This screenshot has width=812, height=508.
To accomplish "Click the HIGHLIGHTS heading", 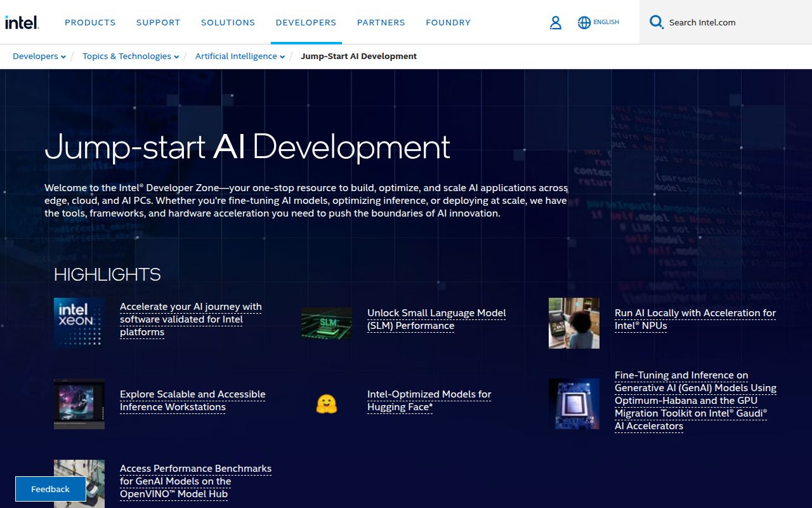I will click(x=107, y=274).
